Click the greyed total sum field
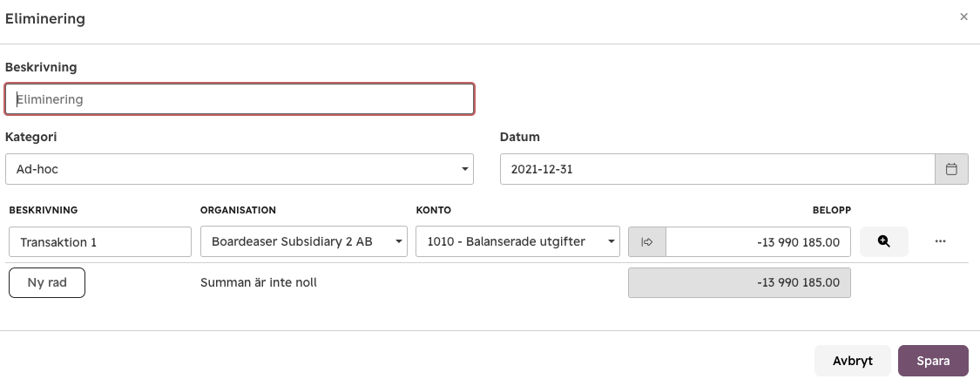 [x=740, y=283]
